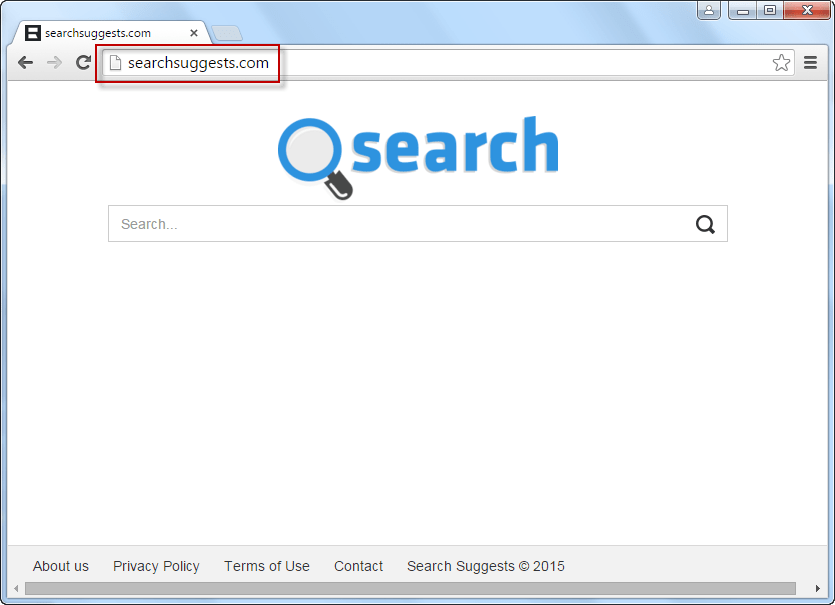Close the searchsuggests.com tab
Screen dimensions: 835x605
pyautogui.click(x=194, y=33)
